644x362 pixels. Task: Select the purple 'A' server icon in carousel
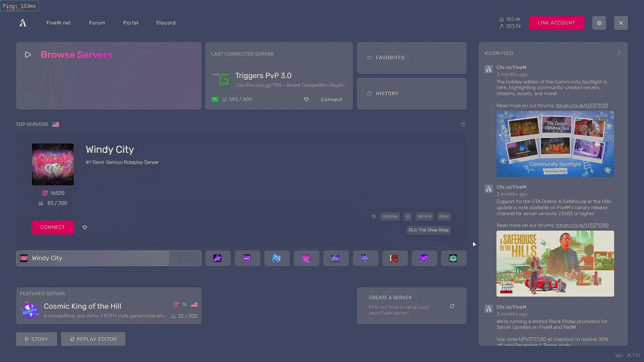coord(217,258)
